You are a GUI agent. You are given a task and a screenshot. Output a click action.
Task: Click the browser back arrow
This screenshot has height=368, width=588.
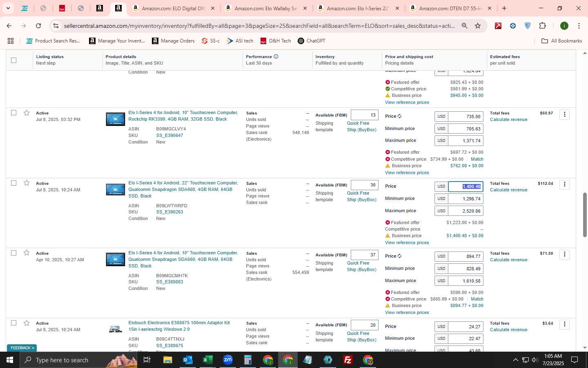click(x=9, y=26)
